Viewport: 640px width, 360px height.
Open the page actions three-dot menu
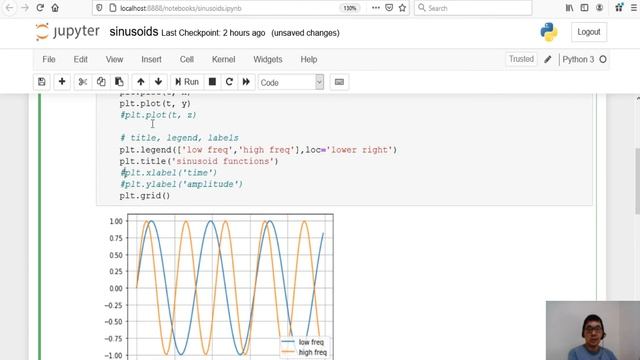coord(376,8)
